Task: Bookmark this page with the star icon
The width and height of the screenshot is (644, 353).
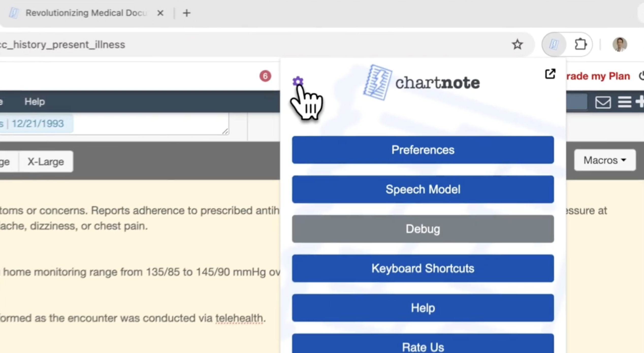Action: point(517,45)
